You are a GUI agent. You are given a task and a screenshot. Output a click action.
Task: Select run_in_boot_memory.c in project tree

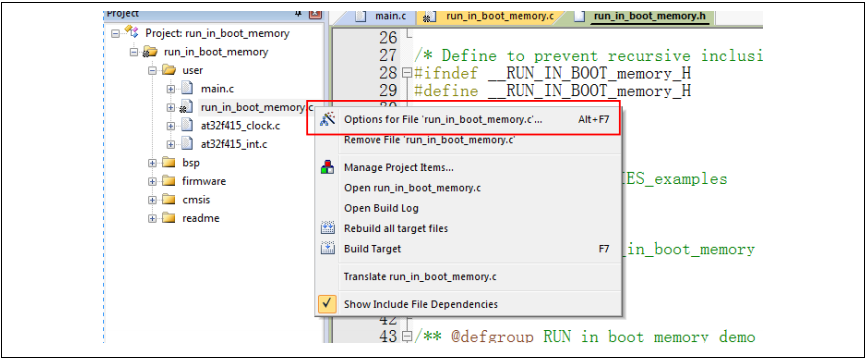tap(256, 107)
